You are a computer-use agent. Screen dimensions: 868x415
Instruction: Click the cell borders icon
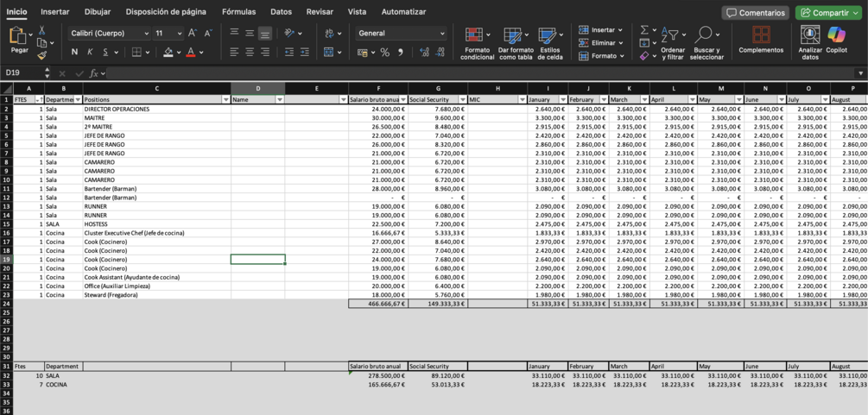coord(136,52)
